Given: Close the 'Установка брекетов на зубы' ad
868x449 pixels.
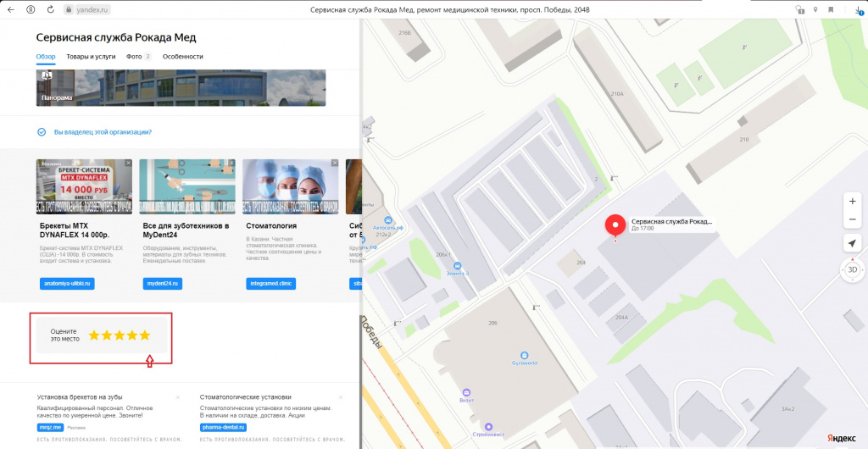Looking at the screenshot, I should [x=178, y=397].
